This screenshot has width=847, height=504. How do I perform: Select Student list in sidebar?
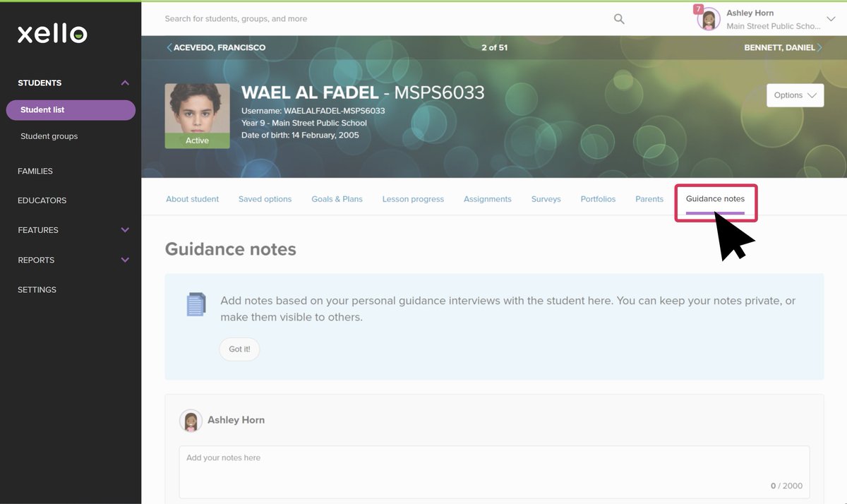[x=71, y=110]
